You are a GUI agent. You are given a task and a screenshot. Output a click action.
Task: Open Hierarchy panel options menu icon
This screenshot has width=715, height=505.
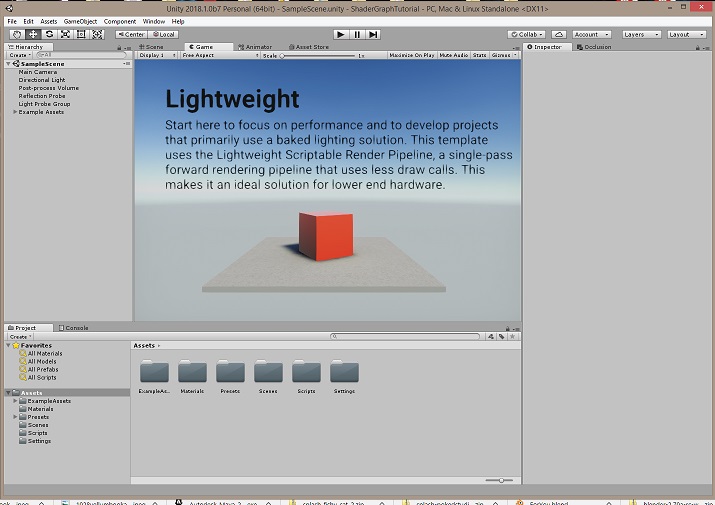(128, 47)
